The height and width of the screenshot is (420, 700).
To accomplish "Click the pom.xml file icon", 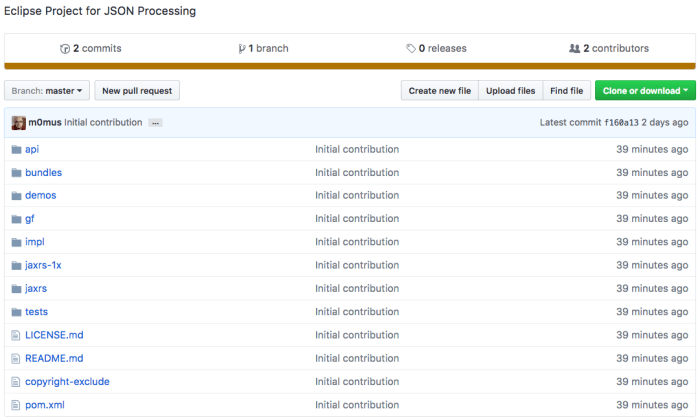I will [16, 405].
